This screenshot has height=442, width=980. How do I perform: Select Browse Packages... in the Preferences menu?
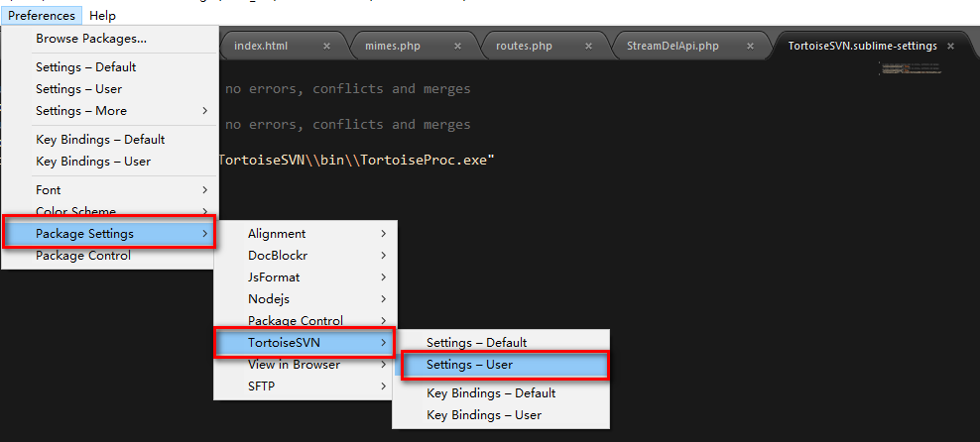(91, 39)
